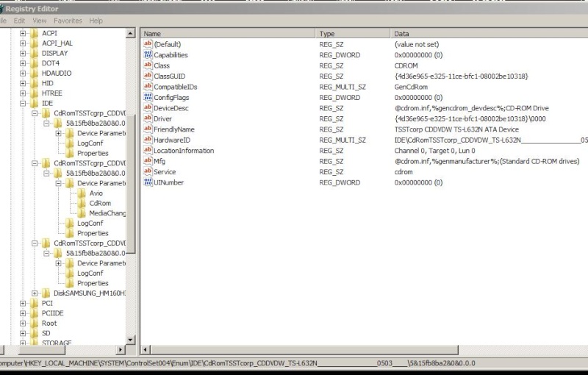Select the DISPLAY key label

click(x=54, y=53)
